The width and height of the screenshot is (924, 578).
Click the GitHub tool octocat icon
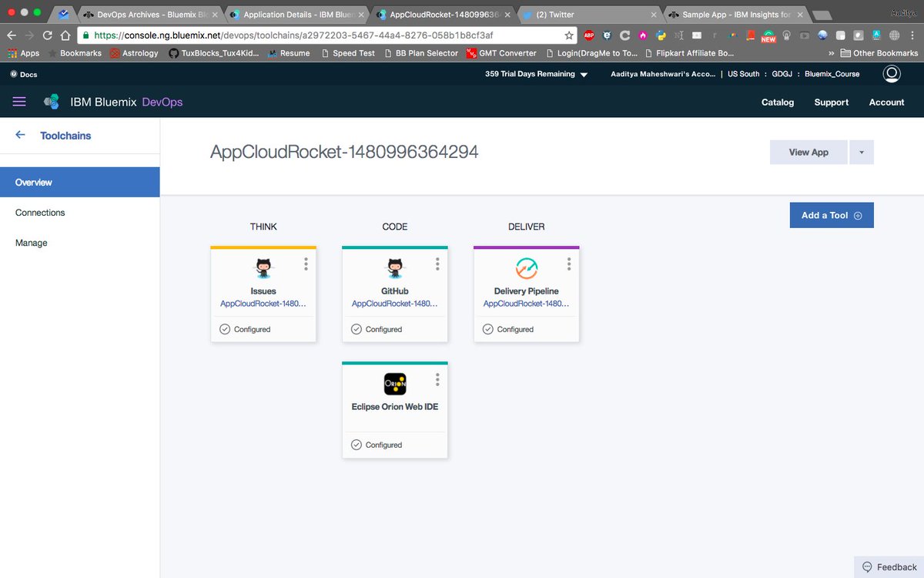click(x=395, y=268)
